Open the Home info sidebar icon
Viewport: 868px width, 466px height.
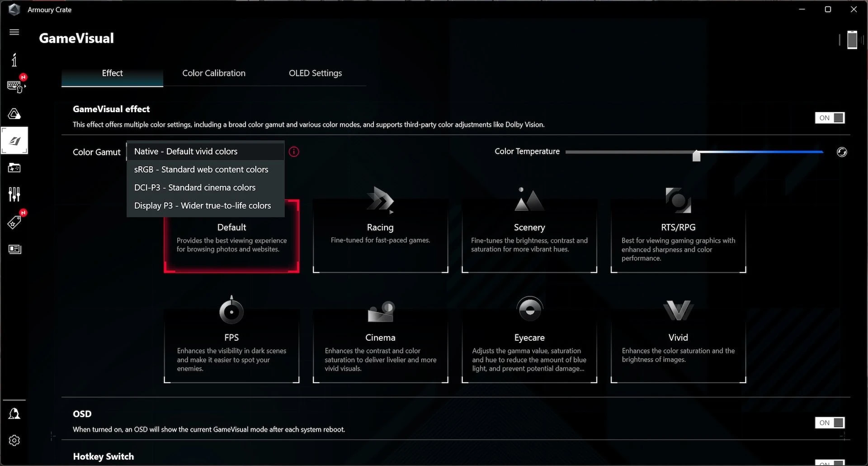14,60
